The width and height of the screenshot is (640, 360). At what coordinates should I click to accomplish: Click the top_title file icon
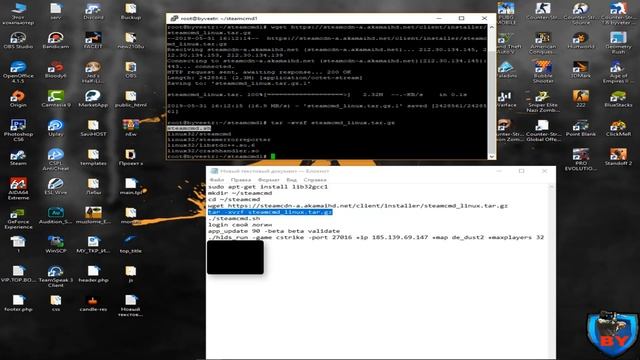tap(131, 245)
